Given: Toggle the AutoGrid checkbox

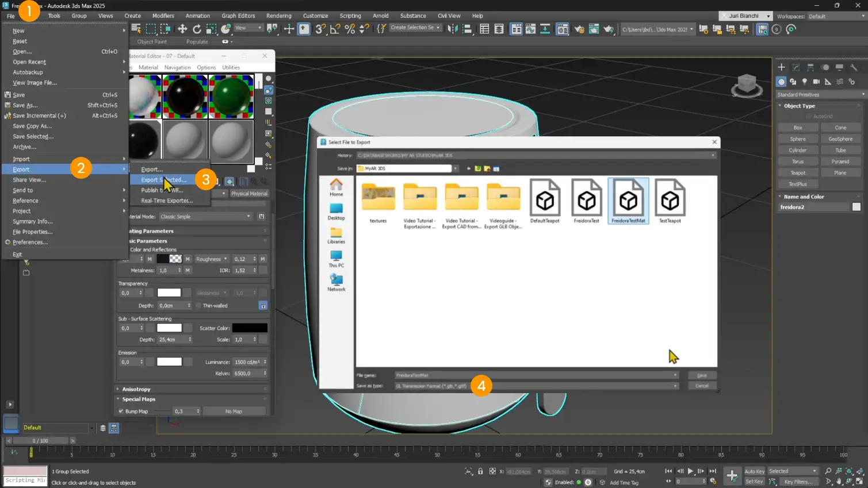Looking at the screenshot, I should (x=809, y=116).
